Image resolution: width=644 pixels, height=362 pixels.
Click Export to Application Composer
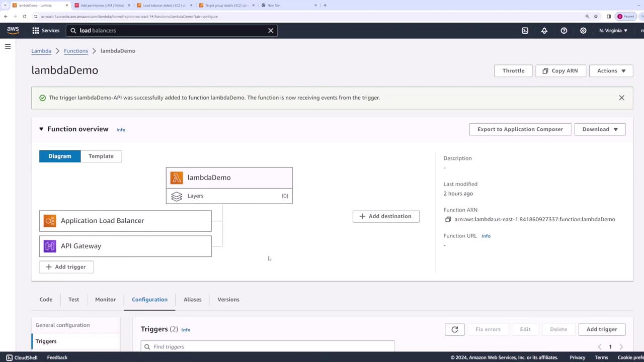pyautogui.click(x=520, y=129)
